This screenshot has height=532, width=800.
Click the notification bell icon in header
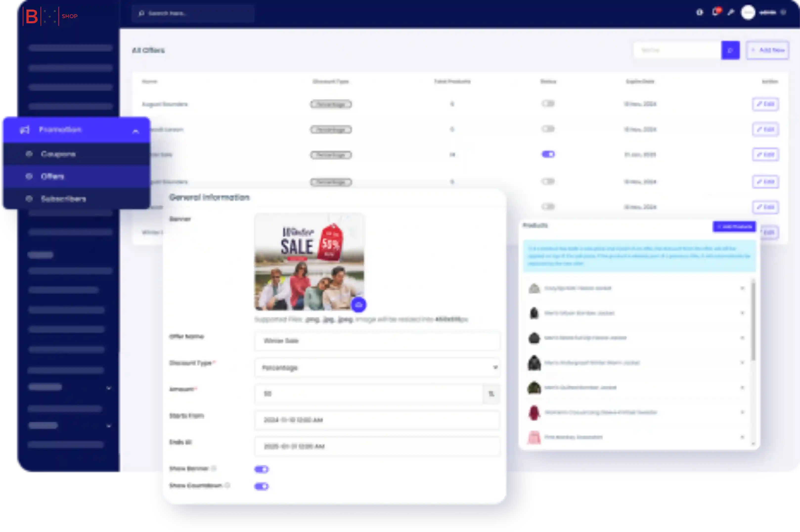pos(715,13)
